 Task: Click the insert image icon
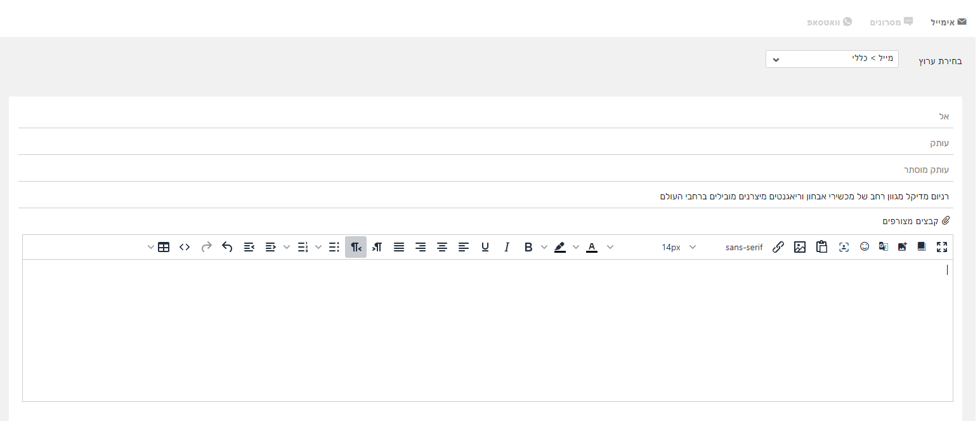pos(800,247)
